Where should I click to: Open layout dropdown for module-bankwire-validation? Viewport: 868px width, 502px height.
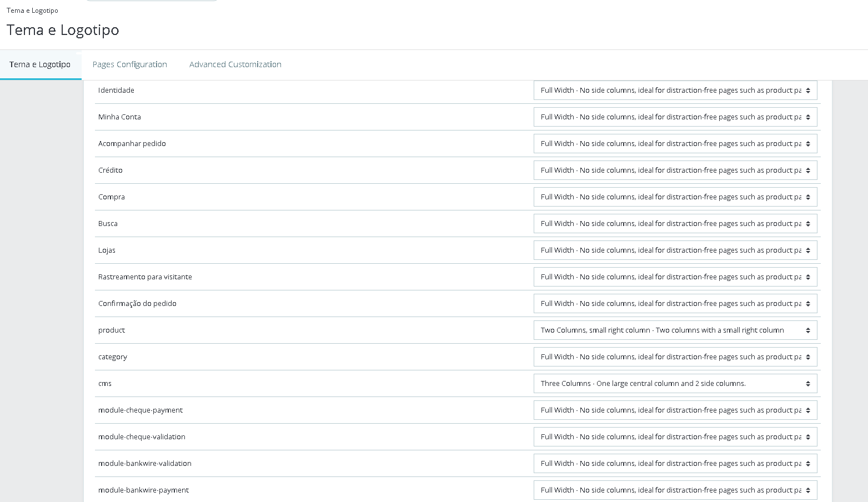click(x=675, y=464)
